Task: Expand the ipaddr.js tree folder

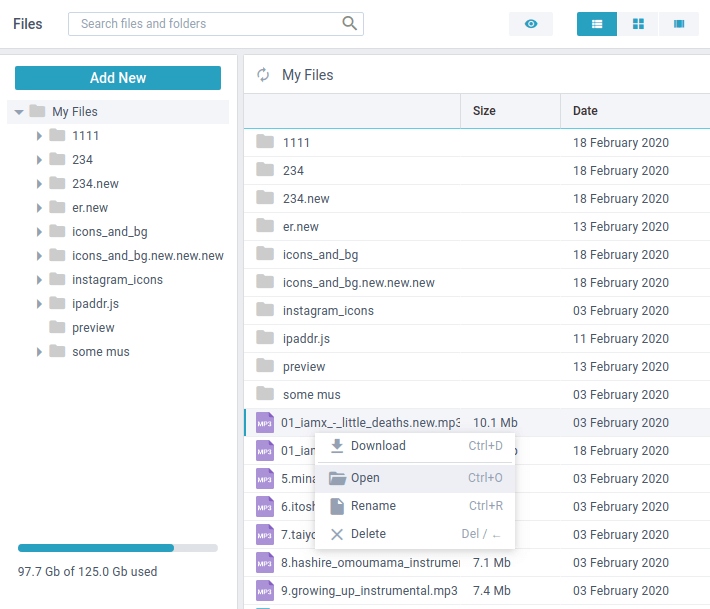Action: [x=39, y=304]
